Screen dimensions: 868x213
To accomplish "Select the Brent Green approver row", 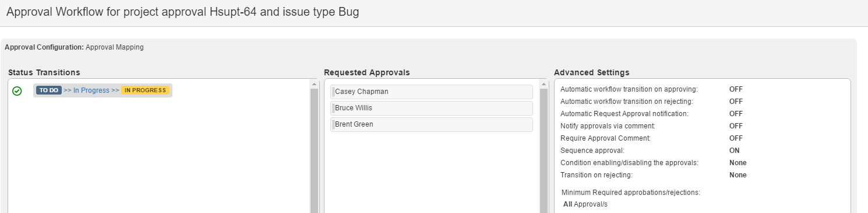I will pos(432,124).
